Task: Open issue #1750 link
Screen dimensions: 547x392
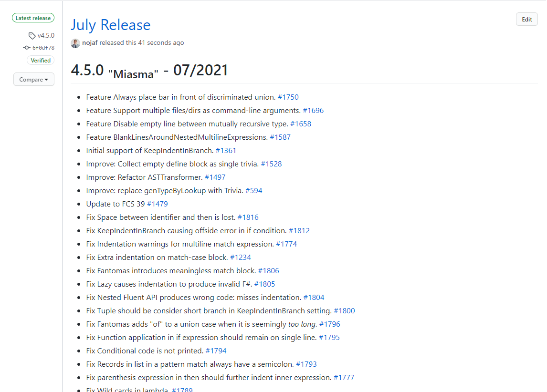Action: pos(288,97)
